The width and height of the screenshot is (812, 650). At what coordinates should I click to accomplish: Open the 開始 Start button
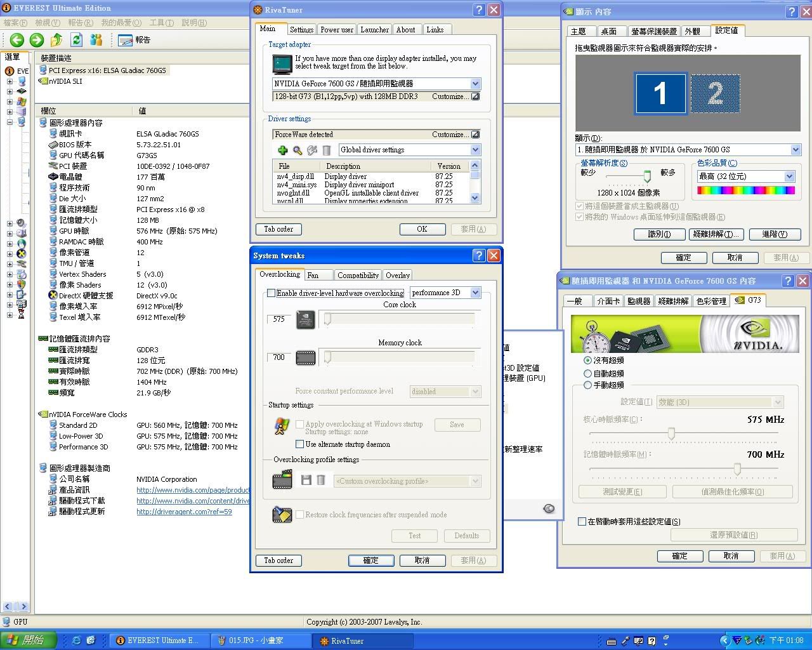(28, 640)
